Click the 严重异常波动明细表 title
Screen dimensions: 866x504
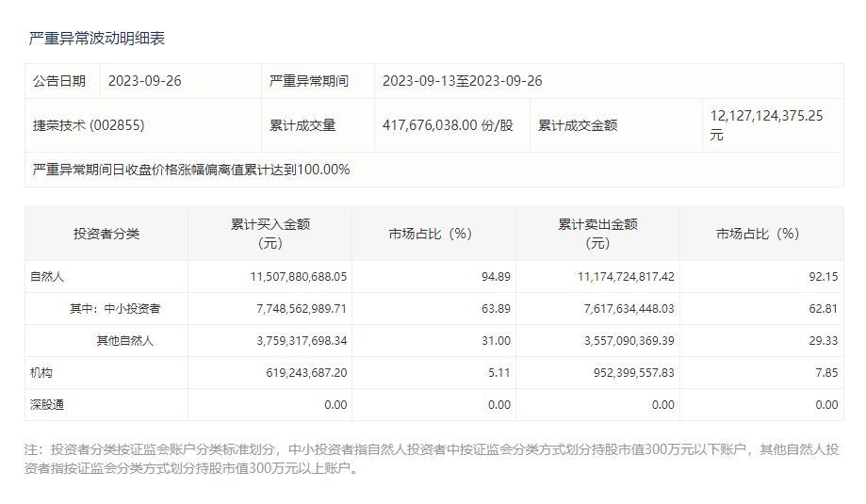(x=97, y=39)
